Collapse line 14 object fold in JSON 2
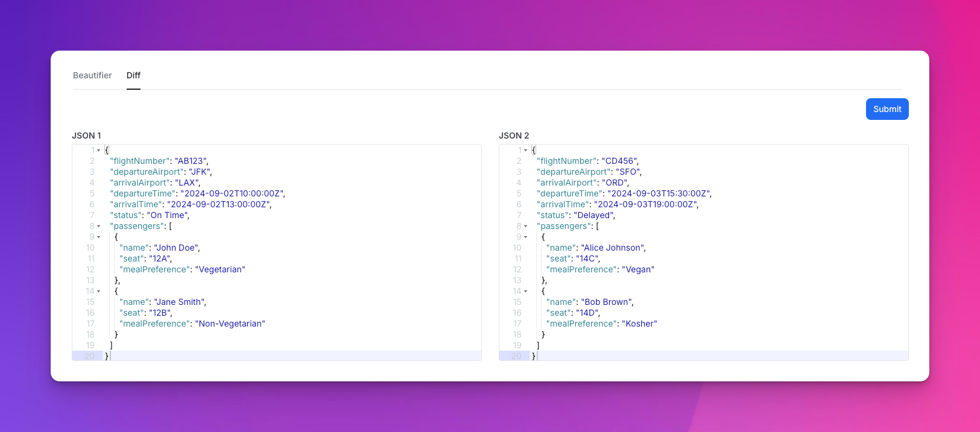 pos(526,291)
